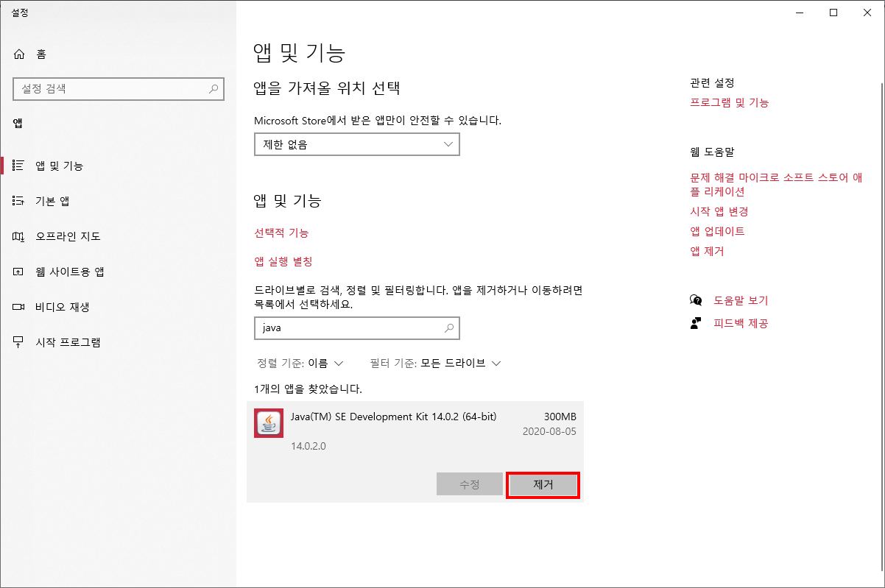Viewport: 885px width, 588px height.
Task: Click the app search field containing java
Action: tap(357, 327)
